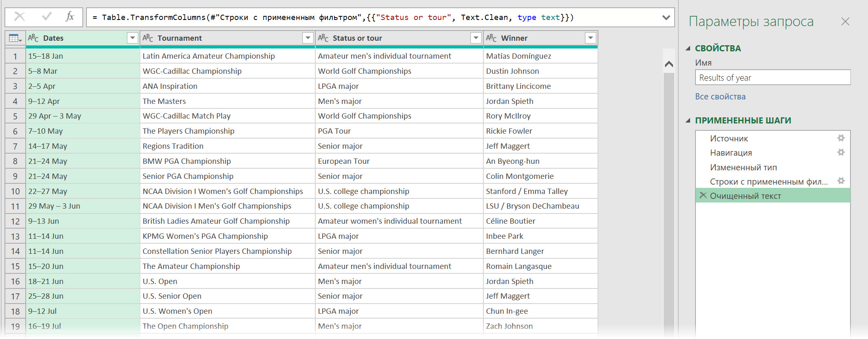The width and height of the screenshot is (868, 339).
Task: Open settings gear for Навигация step
Action: click(841, 152)
